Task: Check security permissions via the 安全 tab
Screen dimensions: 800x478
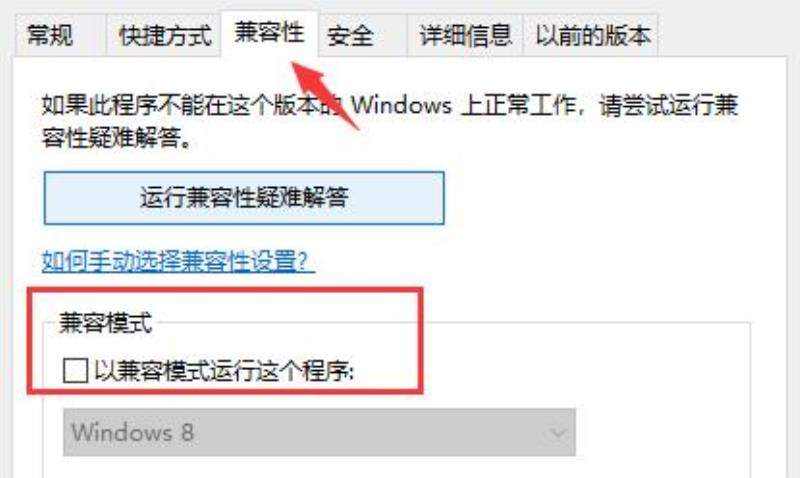Action: pyautogui.click(x=362, y=35)
